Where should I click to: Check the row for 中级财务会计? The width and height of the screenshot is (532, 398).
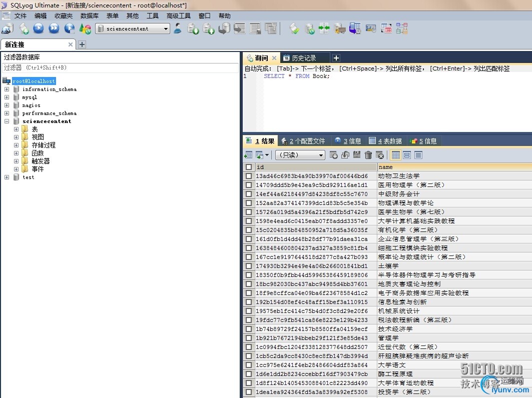coord(249,194)
